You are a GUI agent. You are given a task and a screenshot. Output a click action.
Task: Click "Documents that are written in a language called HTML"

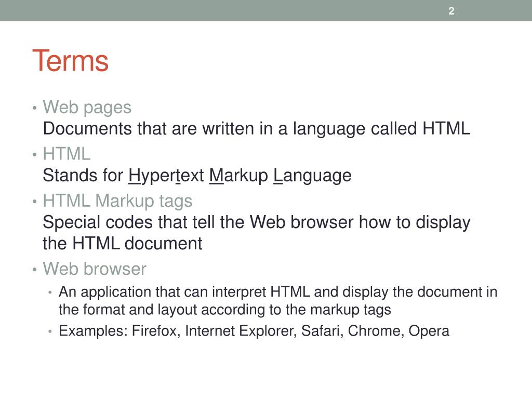[x=257, y=129]
